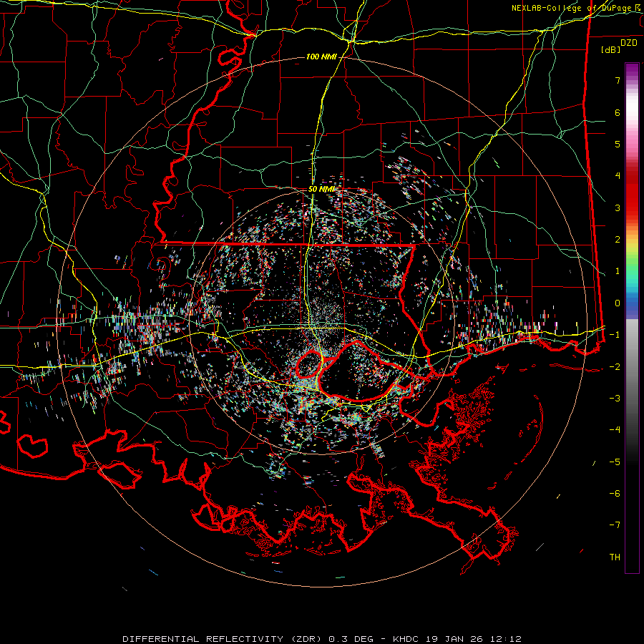The image size is (644, 644).
Task: Click the [dB] units label
Action: pos(611,49)
